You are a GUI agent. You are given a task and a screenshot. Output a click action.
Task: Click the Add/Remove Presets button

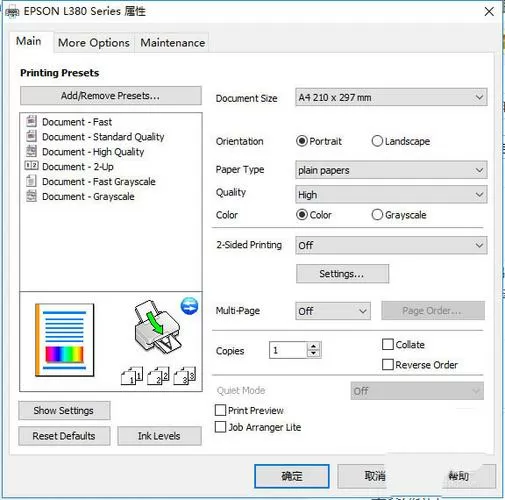pos(111,96)
